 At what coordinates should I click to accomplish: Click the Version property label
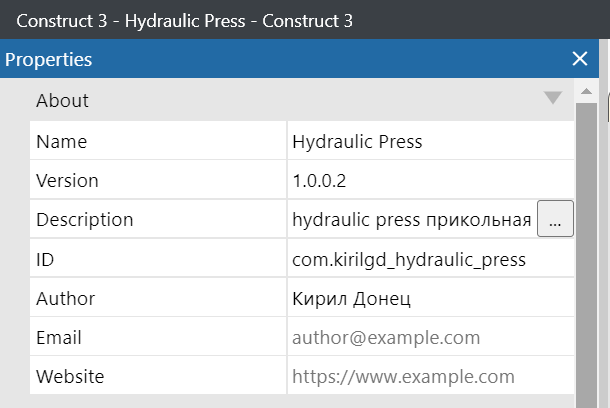tap(67, 180)
